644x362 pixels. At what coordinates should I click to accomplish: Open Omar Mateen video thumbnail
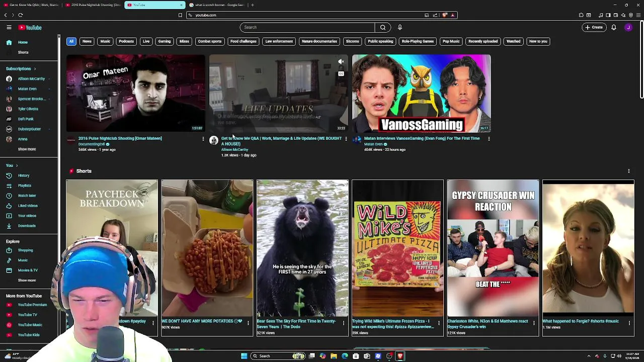(135, 93)
